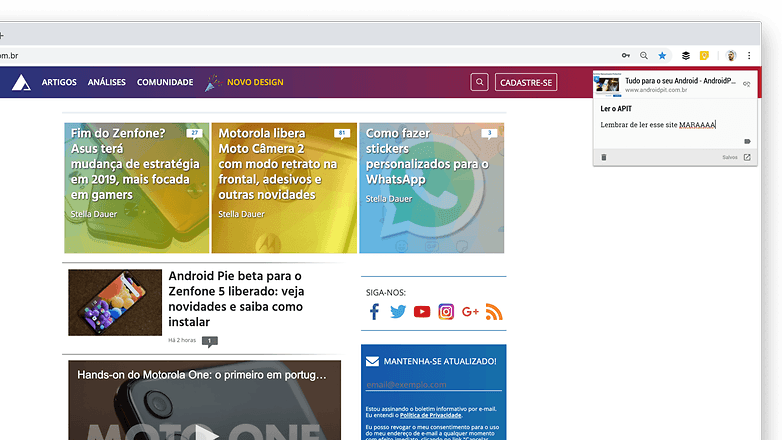Click the 'Tudo para o seu Android' page title
This screenshot has width=782, height=440.
pos(680,81)
